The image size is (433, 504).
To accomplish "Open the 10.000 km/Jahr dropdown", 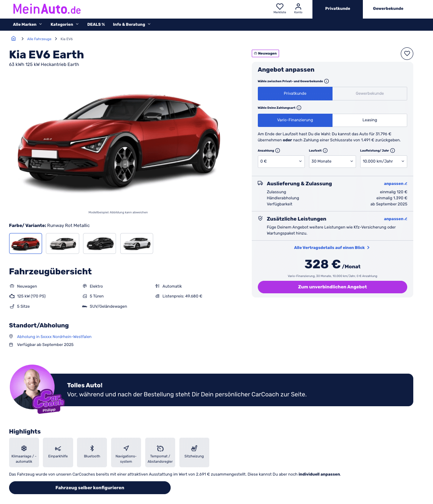I will 384,161.
